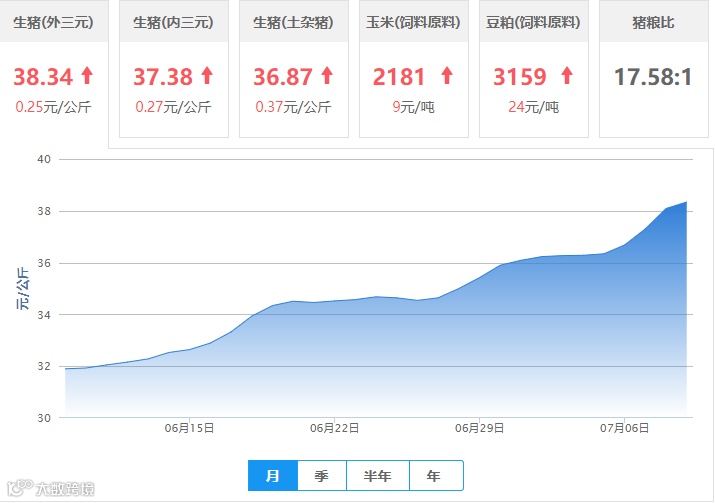The image size is (715, 503).
Task: Click the chart peak at the latest date
Action: [x=686, y=202]
